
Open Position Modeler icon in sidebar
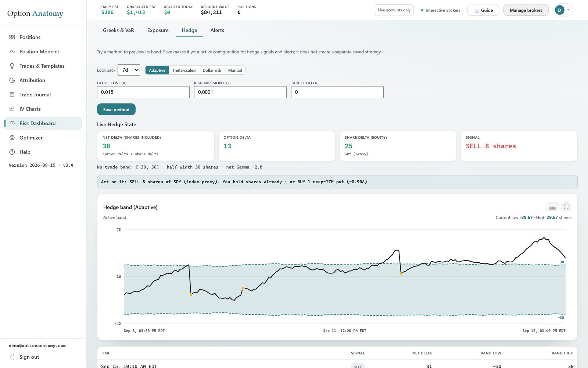(x=12, y=52)
